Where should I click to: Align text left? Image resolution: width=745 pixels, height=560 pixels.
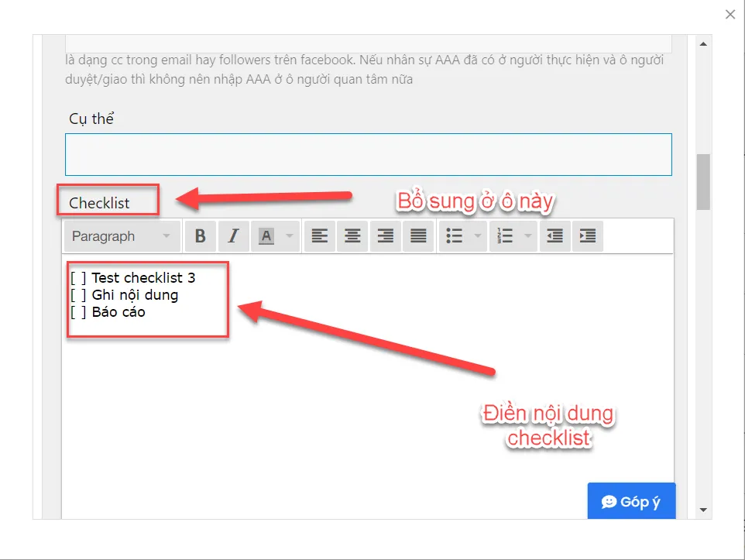319,235
